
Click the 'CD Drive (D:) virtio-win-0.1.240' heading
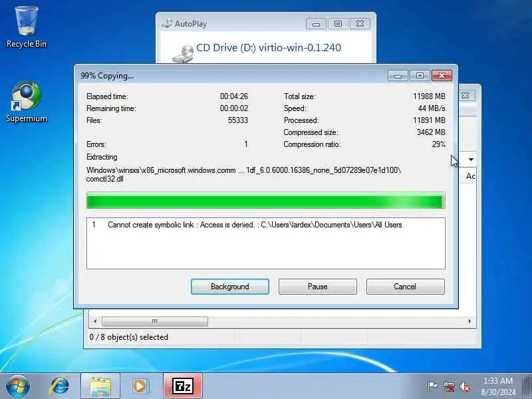pos(269,48)
